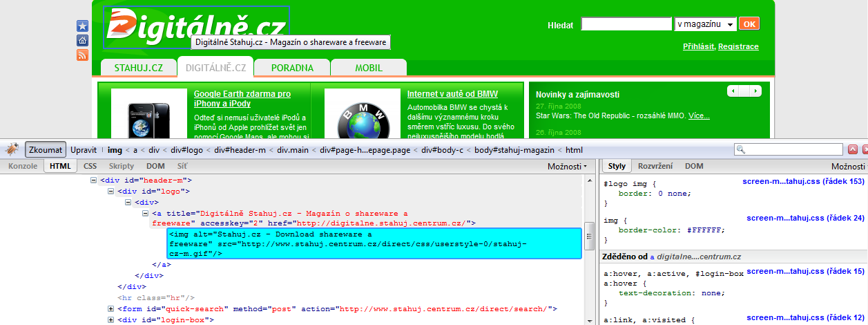
Task: Open the Firebug bug logo menu
Action: click(12, 149)
